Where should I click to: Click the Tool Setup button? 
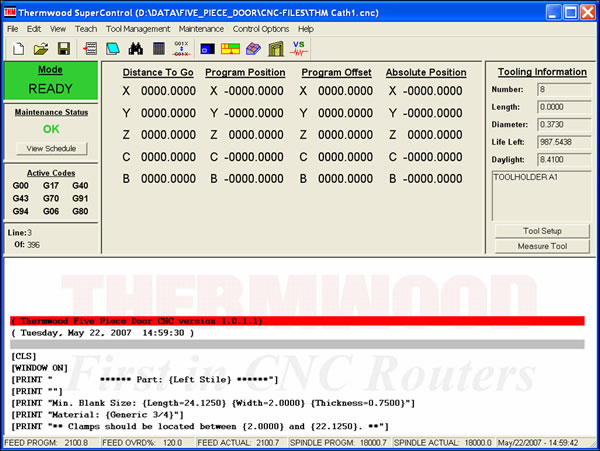click(542, 231)
